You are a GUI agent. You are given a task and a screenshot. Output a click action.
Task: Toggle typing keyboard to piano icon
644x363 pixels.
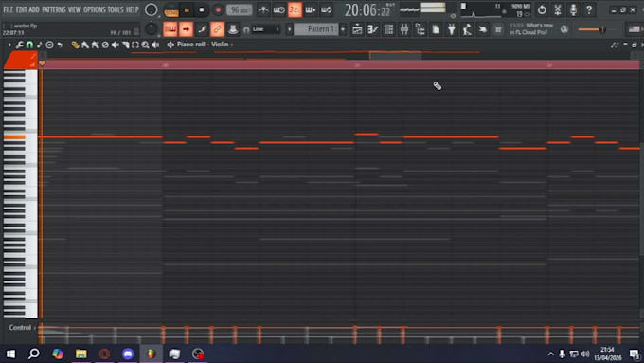coord(170,29)
